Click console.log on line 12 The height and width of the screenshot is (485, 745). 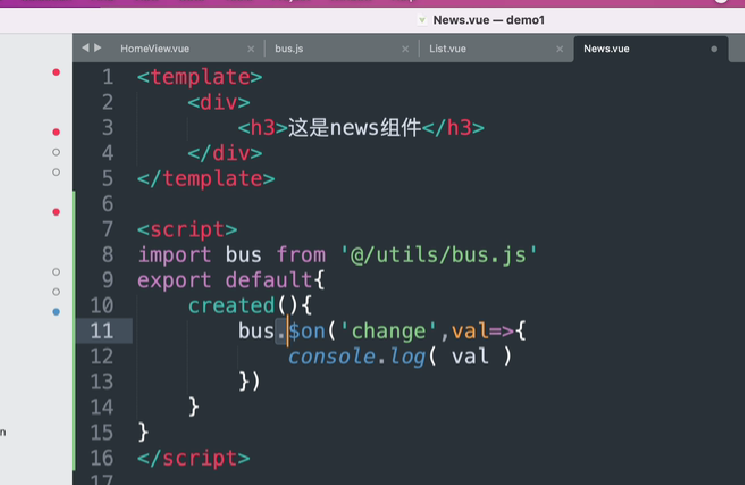356,356
